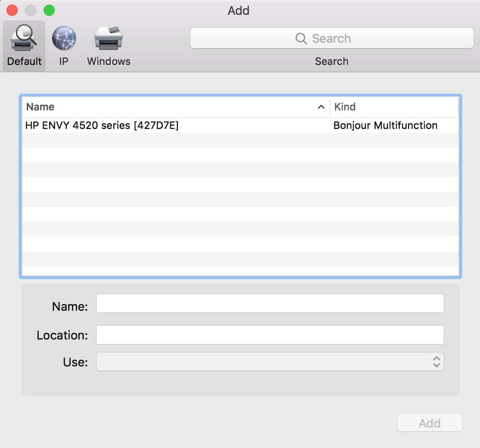Click the Kind column header
The height and width of the screenshot is (448, 480).
[x=394, y=107]
